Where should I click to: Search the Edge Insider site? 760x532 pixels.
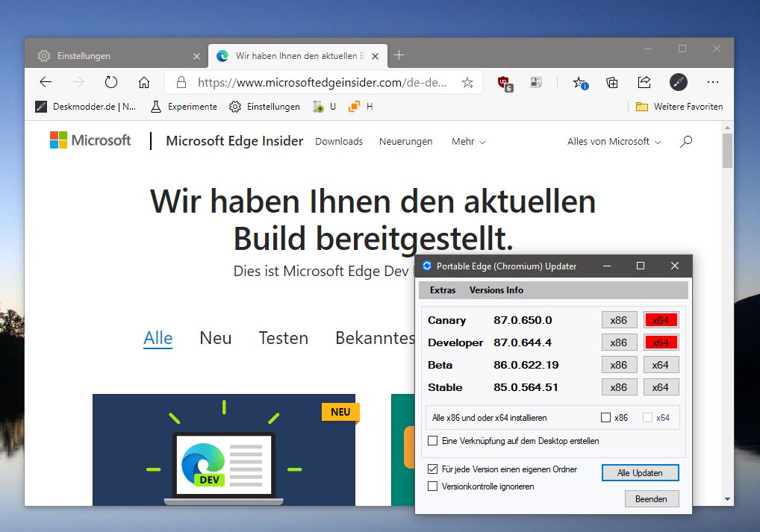click(x=686, y=142)
